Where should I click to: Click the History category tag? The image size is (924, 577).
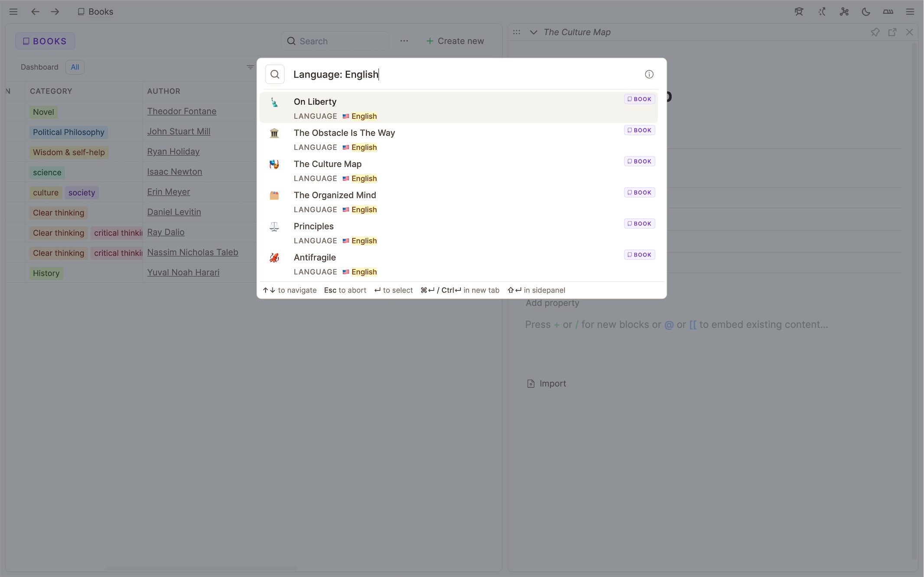coord(46,273)
